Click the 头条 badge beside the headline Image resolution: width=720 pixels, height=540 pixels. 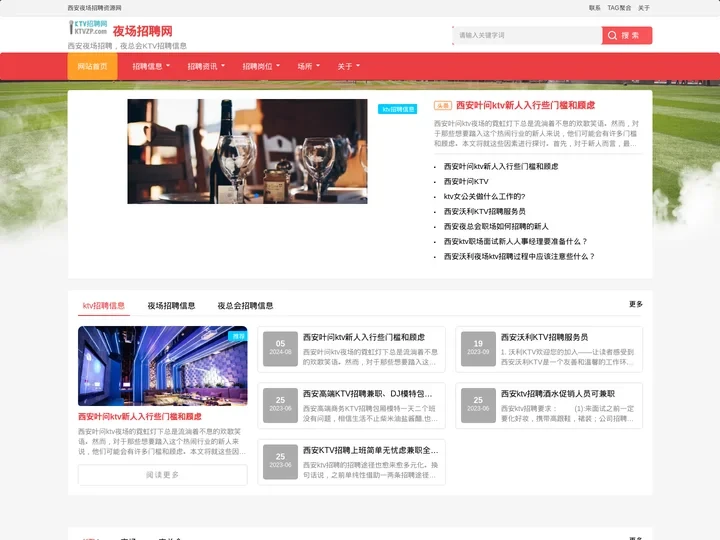click(x=443, y=106)
